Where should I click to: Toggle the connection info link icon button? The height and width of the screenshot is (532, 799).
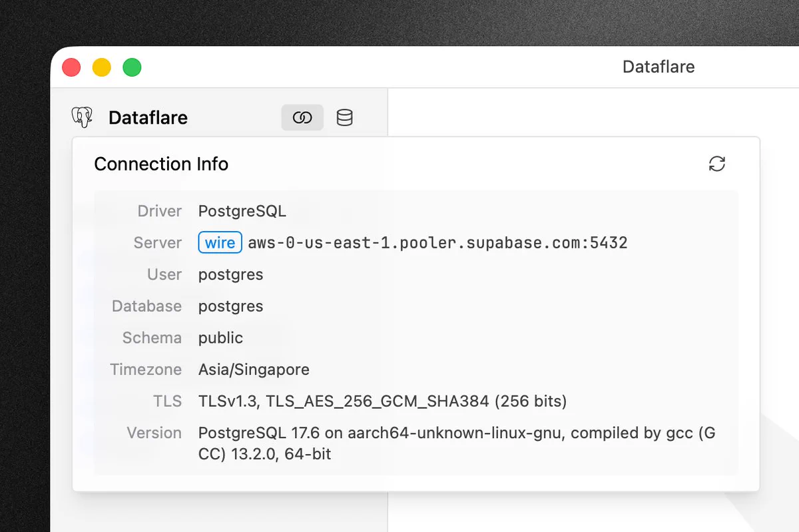coord(302,118)
